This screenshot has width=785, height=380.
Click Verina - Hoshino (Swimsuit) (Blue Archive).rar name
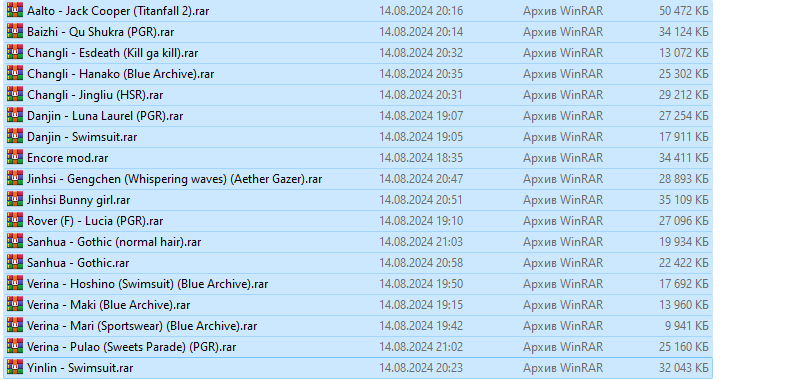(x=148, y=284)
